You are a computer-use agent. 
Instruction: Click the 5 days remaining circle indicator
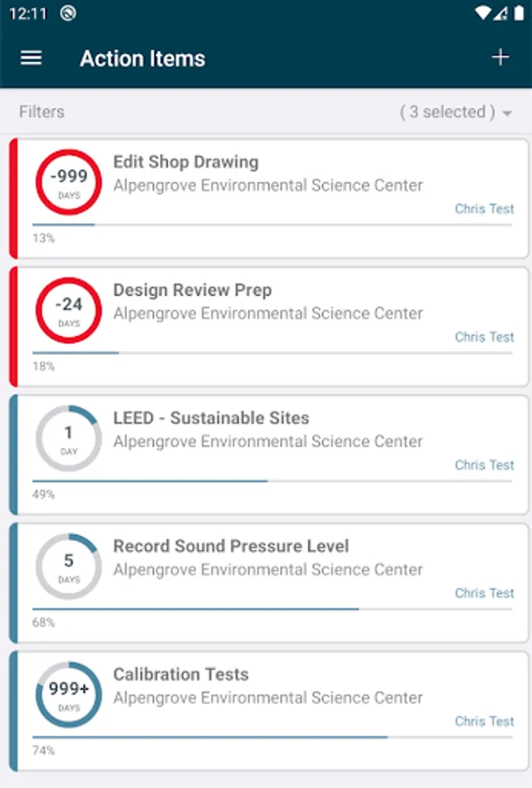pos(68,566)
